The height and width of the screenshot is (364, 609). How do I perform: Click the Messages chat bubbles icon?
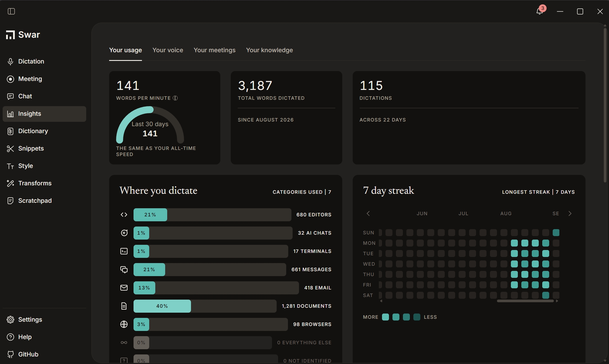click(124, 269)
